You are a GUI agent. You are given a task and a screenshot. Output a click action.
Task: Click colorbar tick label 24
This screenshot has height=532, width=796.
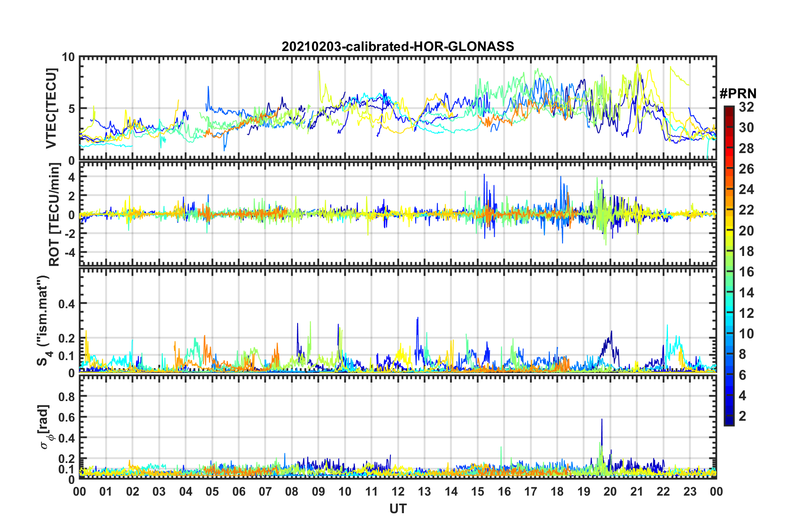(746, 189)
